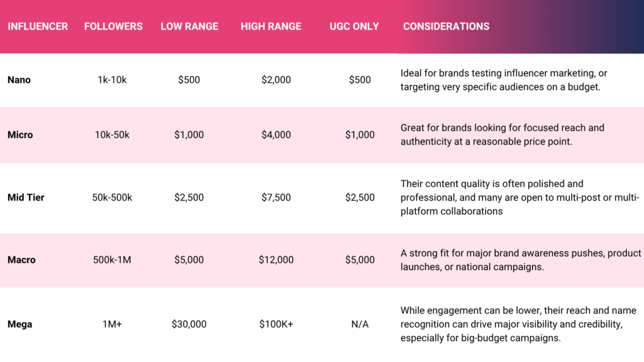Select the $30,000 low range cell
Viewport: 644px width, 362px height.
(x=189, y=324)
